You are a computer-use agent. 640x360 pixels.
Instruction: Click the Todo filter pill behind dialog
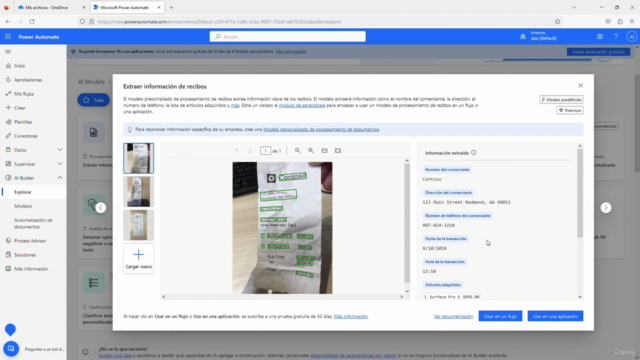pos(93,100)
